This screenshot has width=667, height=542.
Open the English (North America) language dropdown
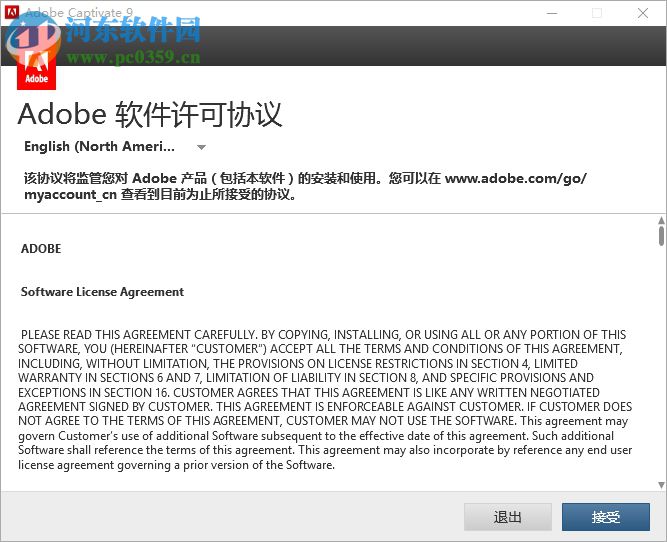(115, 147)
